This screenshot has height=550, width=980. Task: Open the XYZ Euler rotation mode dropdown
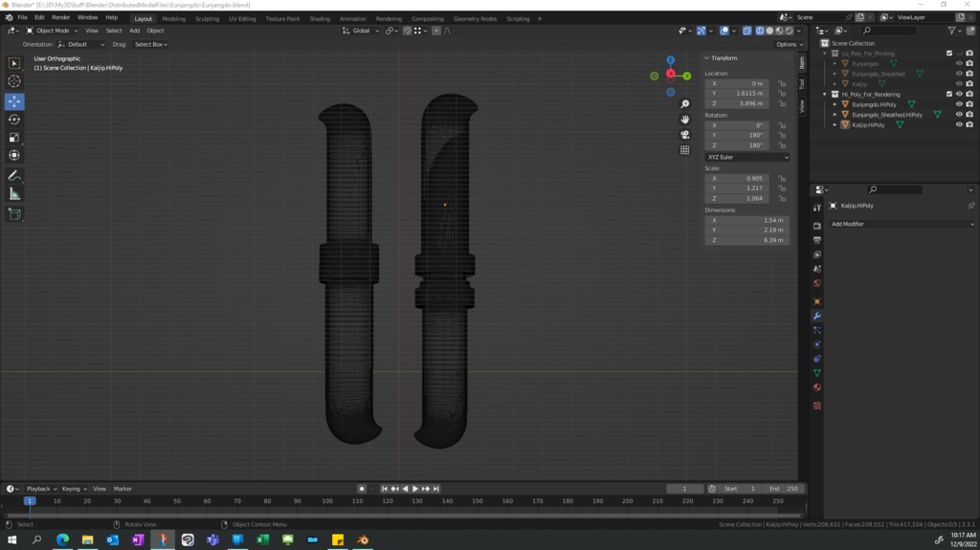(x=747, y=157)
